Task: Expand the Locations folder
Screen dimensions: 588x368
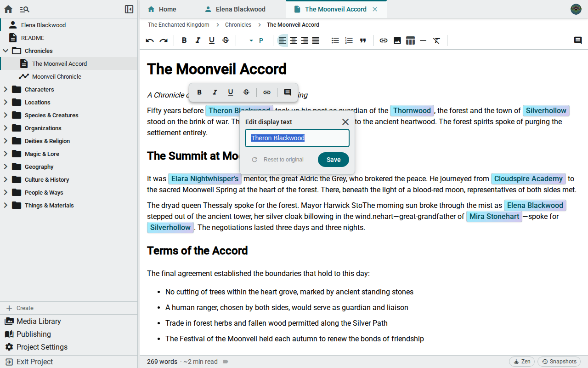Action: (6, 102)
